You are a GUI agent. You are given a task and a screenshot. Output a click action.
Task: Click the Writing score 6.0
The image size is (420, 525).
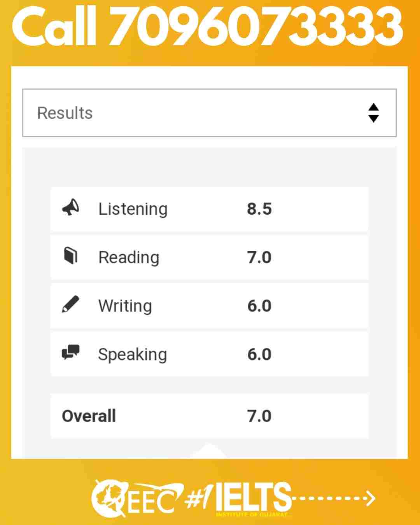point(259,306)
